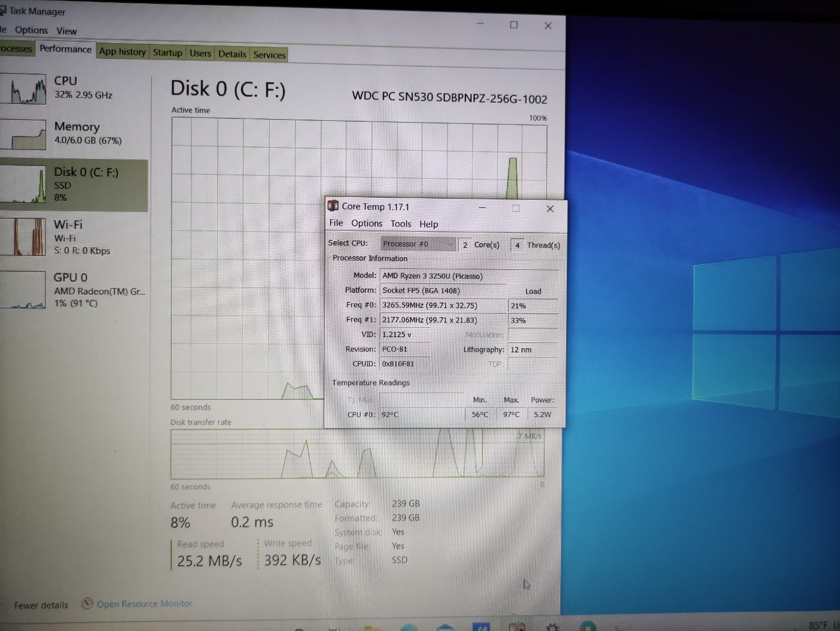Click the Write speed 392 KB/s value

293,560
